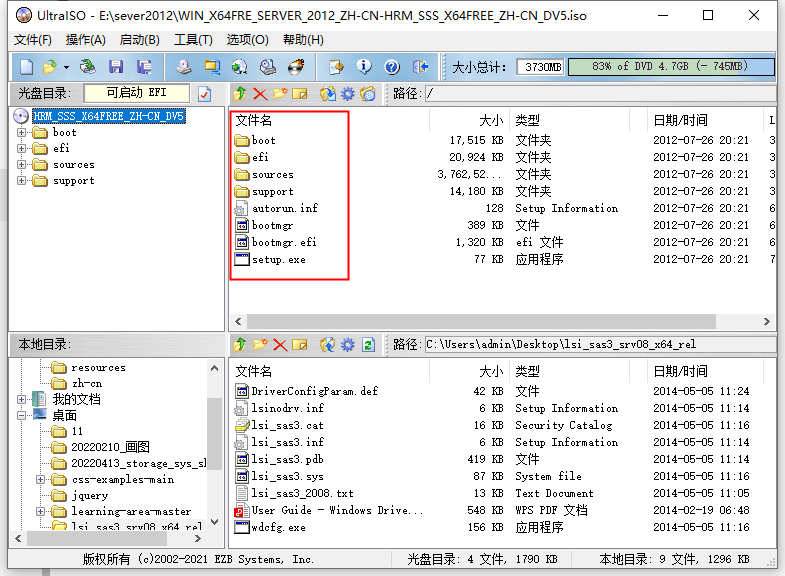The width and height of the screenshot is (785, 576).
Task: Select lsi_sas3.sys in local file list
Action: click(x=280, y=476)
